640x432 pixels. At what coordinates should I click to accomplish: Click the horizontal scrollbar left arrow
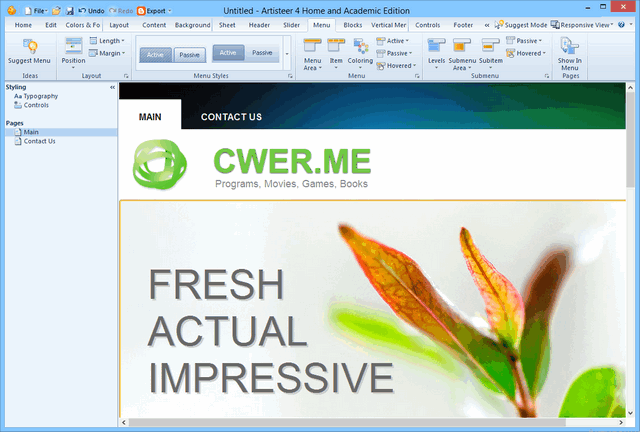click(124, 423)
